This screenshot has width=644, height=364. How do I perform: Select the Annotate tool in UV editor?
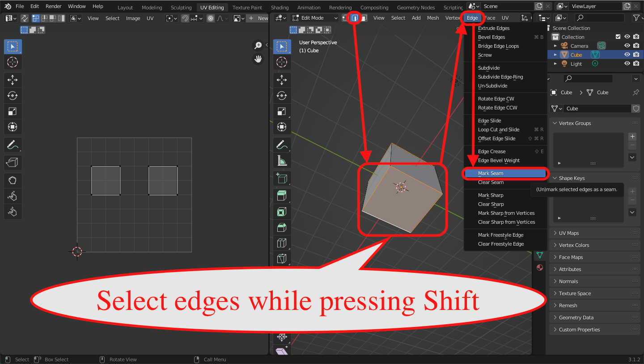tap(13, 145)
